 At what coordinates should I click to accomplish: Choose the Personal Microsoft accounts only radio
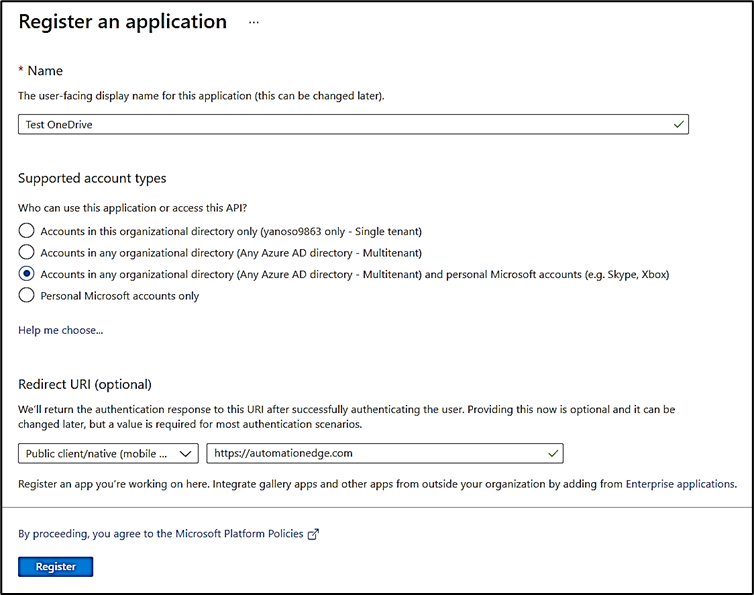26,295
